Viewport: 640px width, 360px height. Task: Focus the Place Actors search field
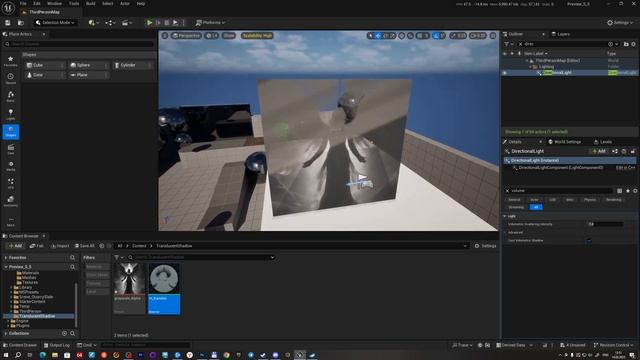(x=80, y=44)
